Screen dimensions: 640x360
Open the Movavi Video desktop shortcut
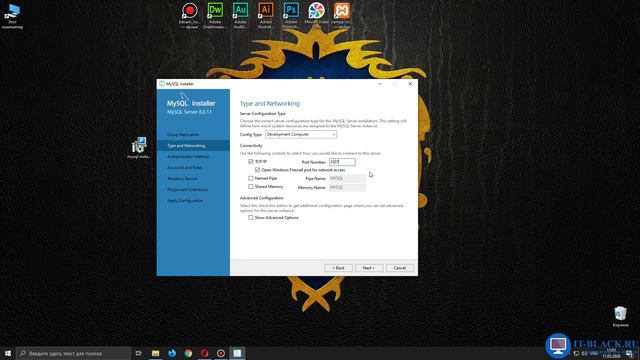tap(316, 15)
